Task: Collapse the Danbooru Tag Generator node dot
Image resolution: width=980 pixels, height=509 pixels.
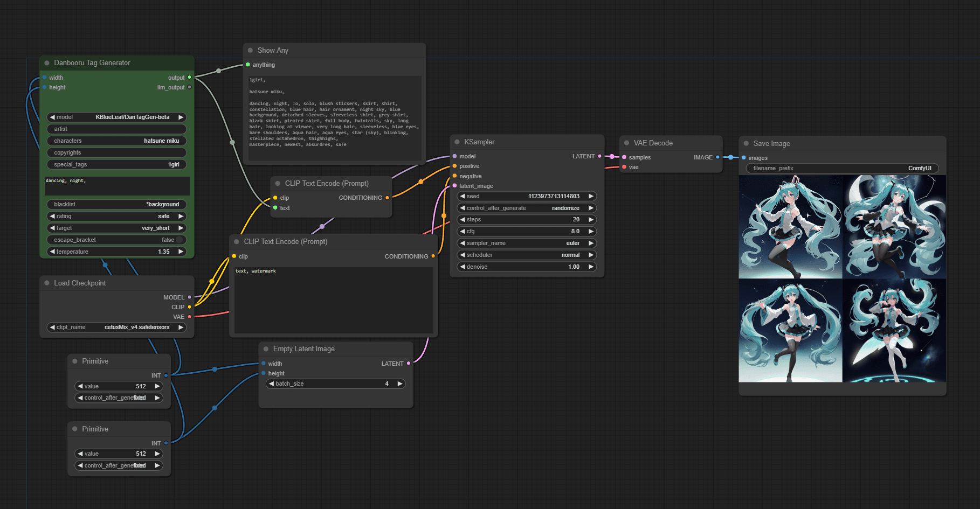Action: 47,63
